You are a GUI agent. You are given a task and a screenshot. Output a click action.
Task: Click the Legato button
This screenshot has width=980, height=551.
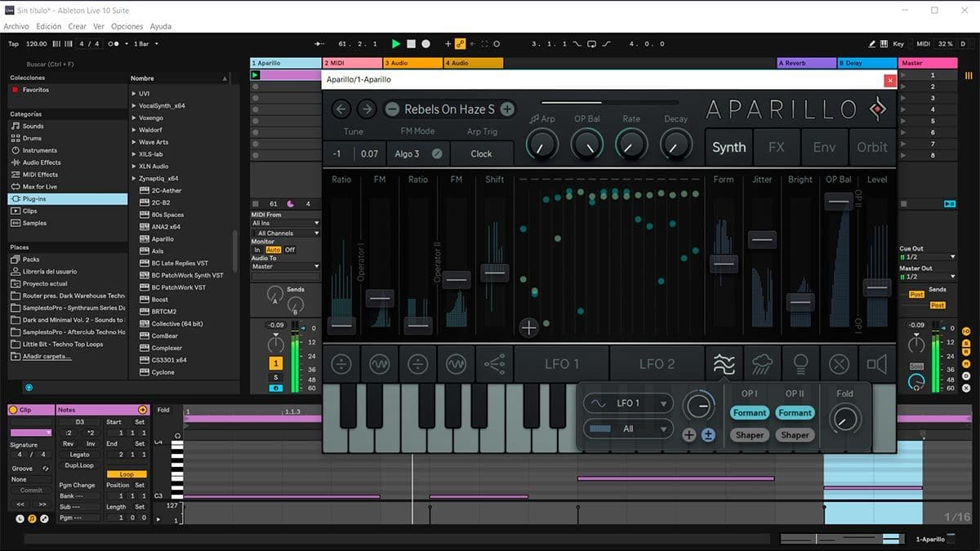79,455
